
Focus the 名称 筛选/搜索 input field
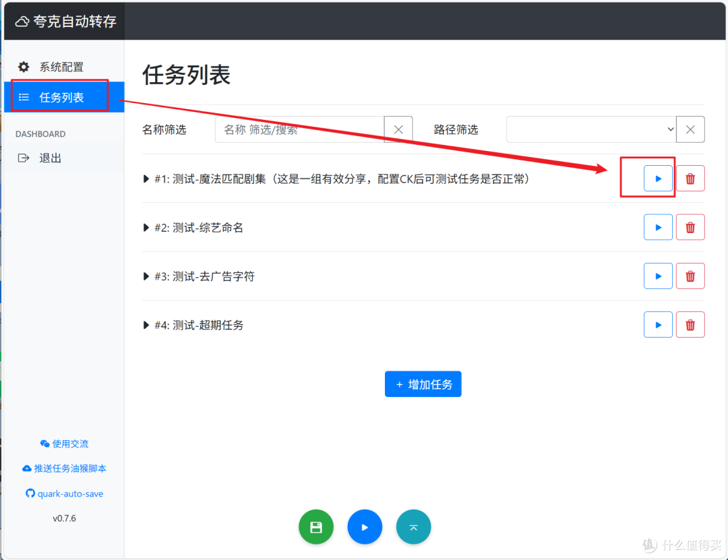pos(300,129)
